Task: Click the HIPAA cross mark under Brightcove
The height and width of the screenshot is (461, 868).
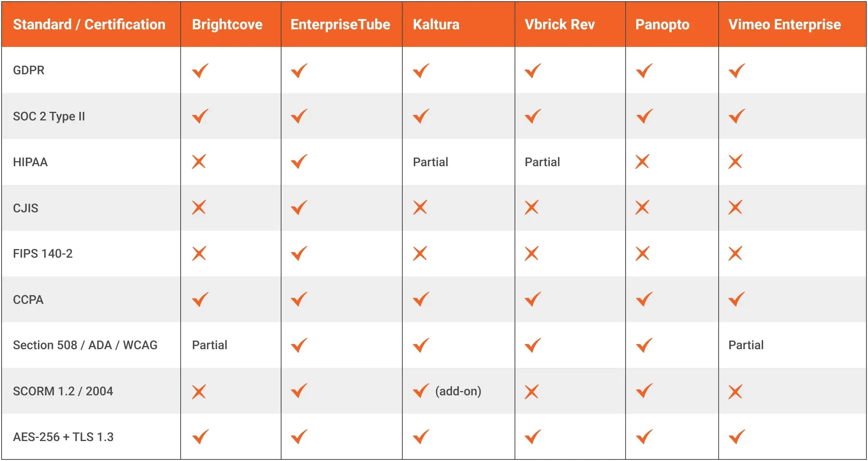Action: [x=199, y=161]
